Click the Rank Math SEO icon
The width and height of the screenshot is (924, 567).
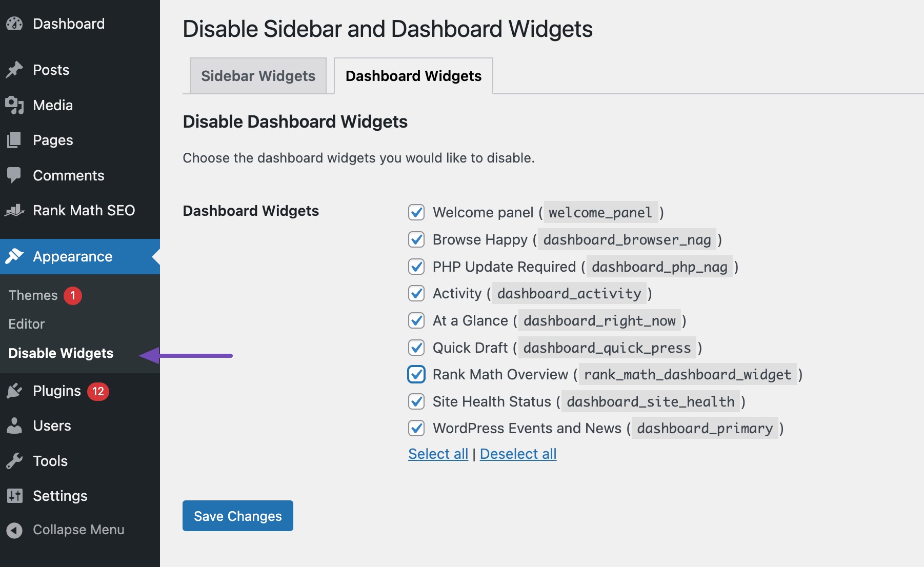[x=14, y=210]
